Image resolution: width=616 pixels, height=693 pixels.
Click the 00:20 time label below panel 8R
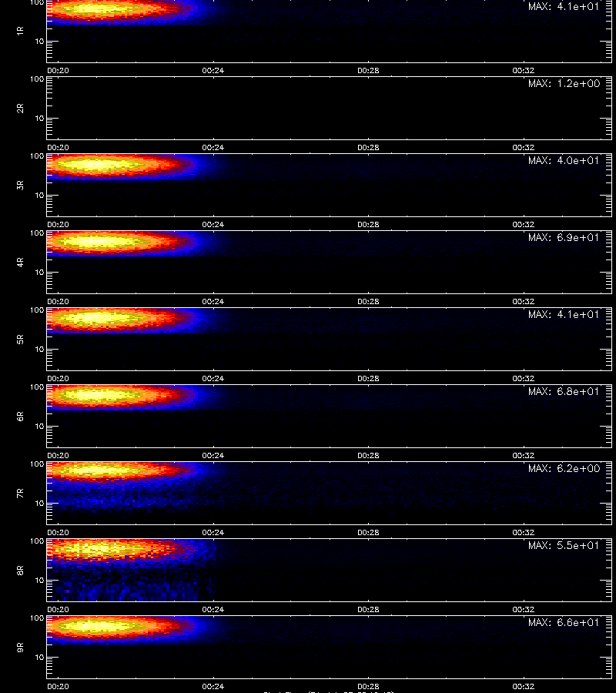58,610
